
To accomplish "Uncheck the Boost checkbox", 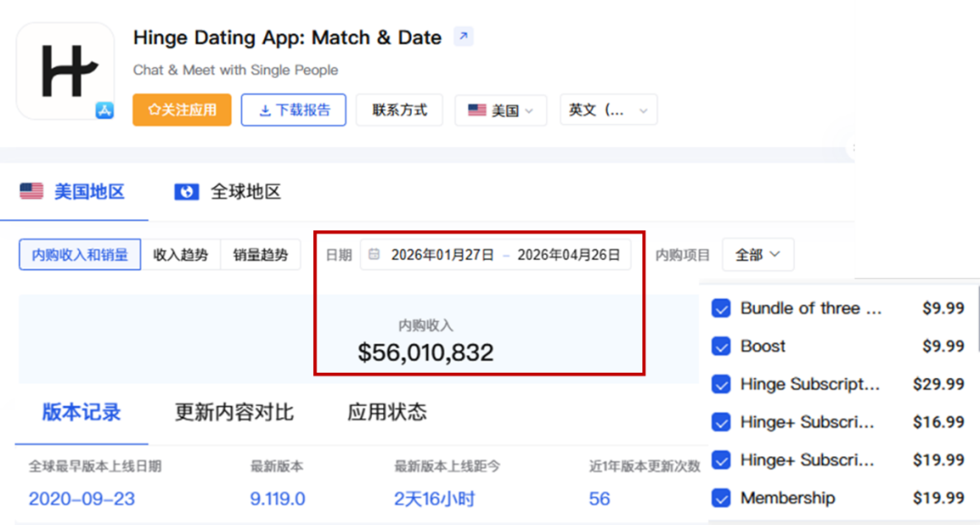I will [720, 345].
